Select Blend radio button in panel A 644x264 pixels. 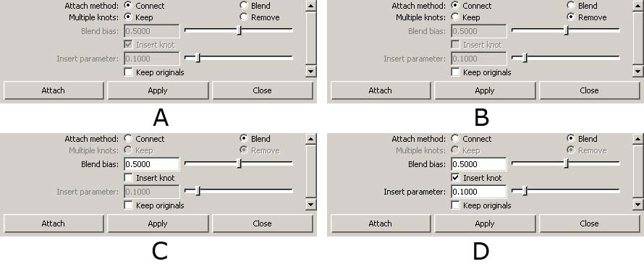[244, 5]
